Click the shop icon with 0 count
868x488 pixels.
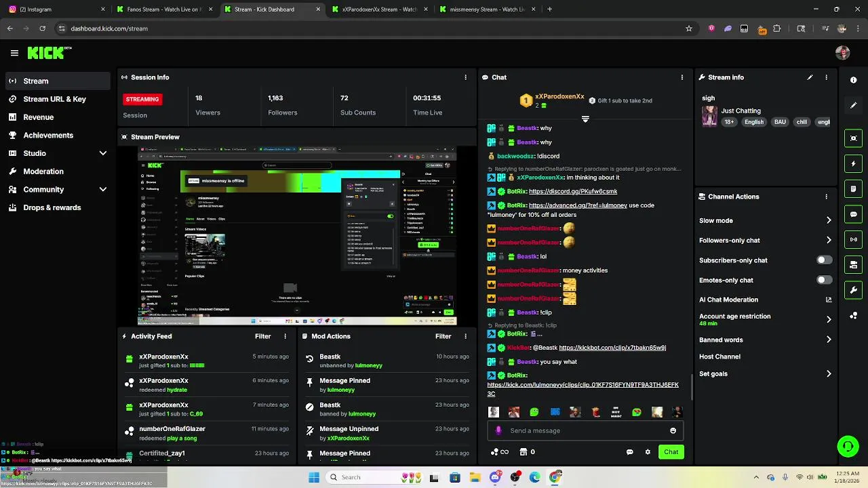[527, 452]
